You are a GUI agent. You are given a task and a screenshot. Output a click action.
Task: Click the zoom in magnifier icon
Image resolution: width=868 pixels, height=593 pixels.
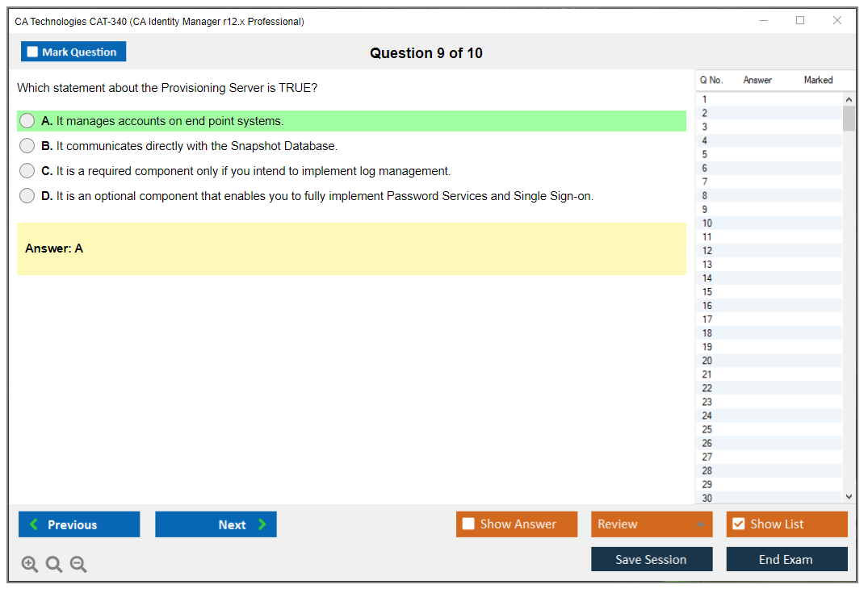30,565
